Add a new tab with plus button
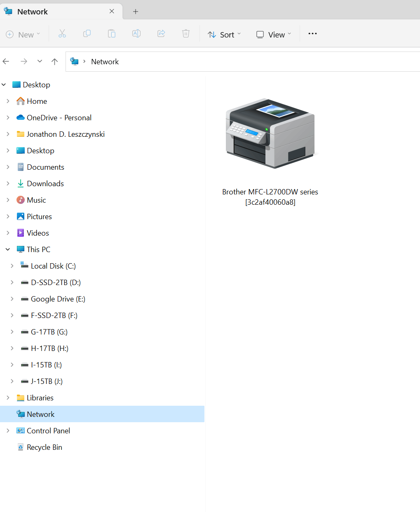Image resolution: width=420 pixels, height=512 pixels. coord(136,12)
